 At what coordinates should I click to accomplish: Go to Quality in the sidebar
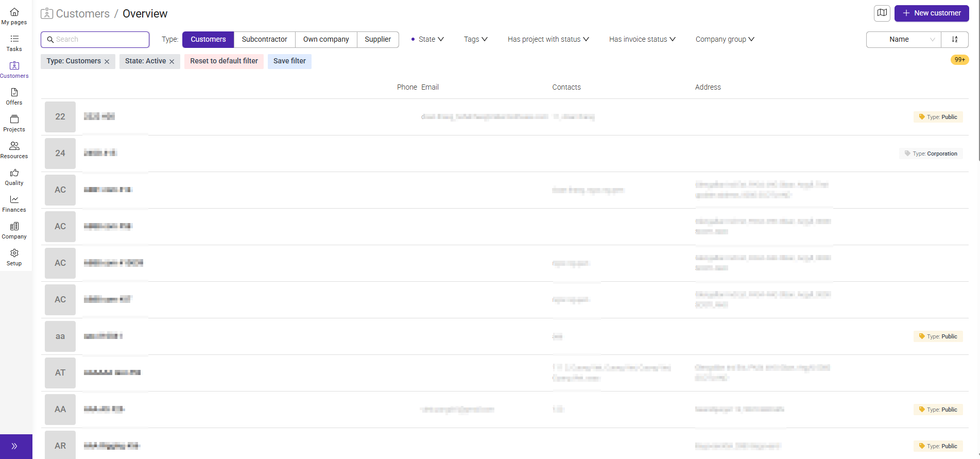(x=14, y=177)
